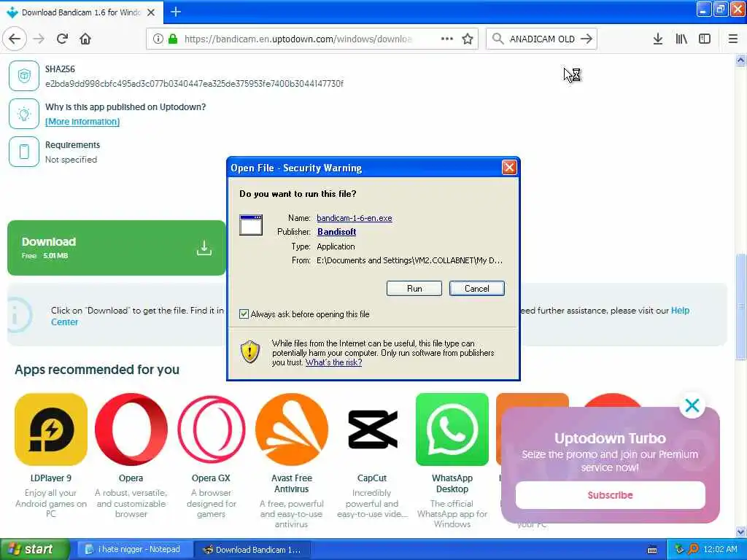
Task: Click the yellow warning shield icon
Action: pyautogui.click(x=250, y=352)
